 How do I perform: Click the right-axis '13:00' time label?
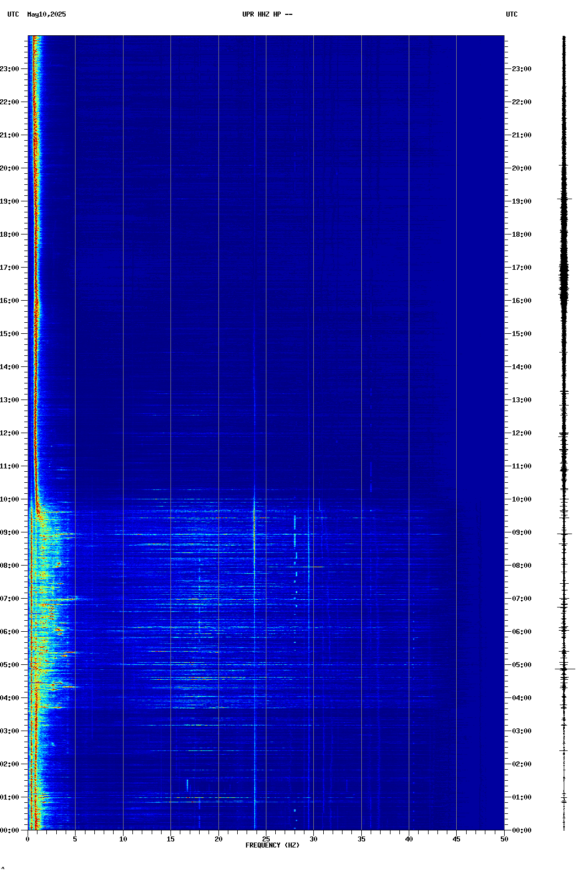coord(522,400)
